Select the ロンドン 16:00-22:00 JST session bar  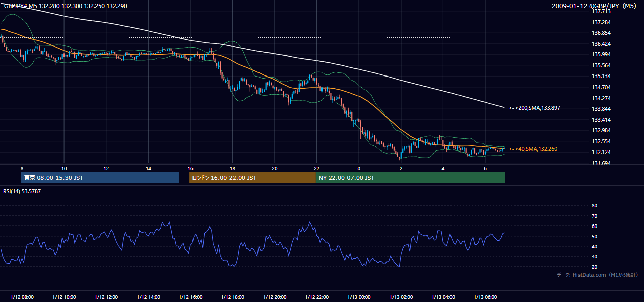click(x=252, y=178)
